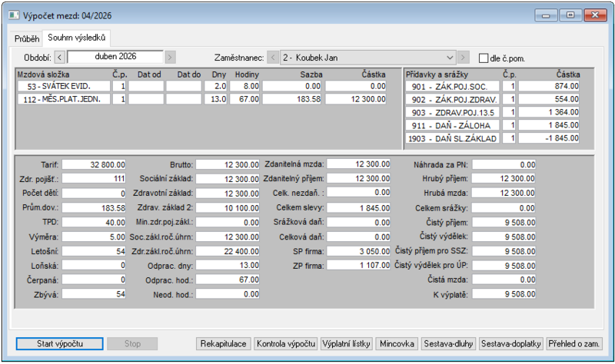Click the ZP firma field 1 107.00
615x364 pixels.
(359, 265)
